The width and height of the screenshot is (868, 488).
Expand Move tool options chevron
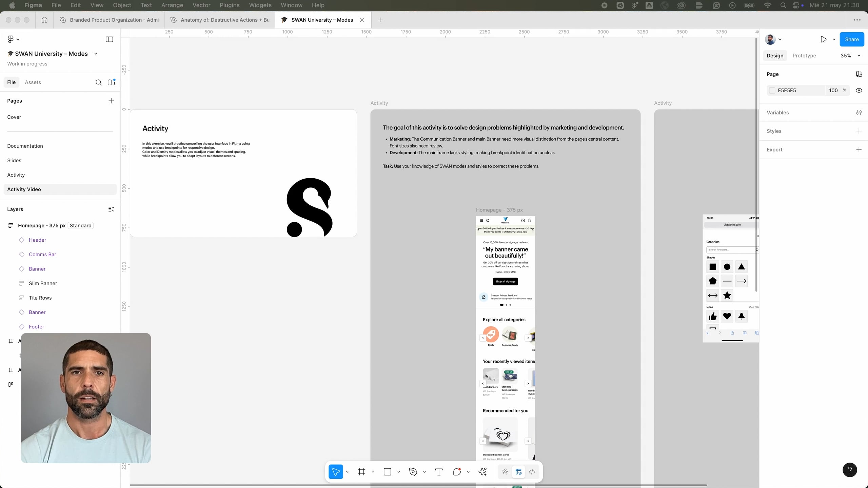pyautogui.click(x=347, y=472)
